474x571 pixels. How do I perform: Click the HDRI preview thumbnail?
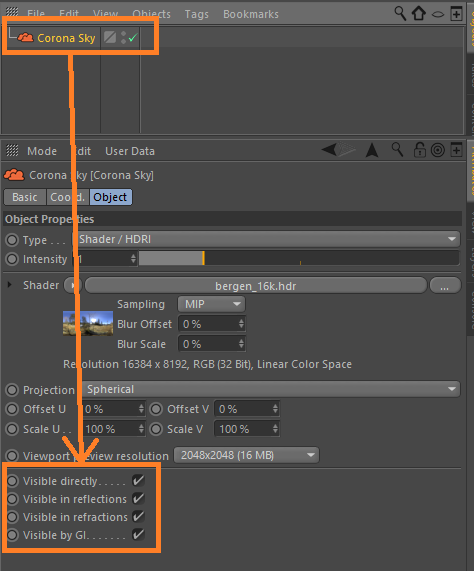[x=88, y=323]
